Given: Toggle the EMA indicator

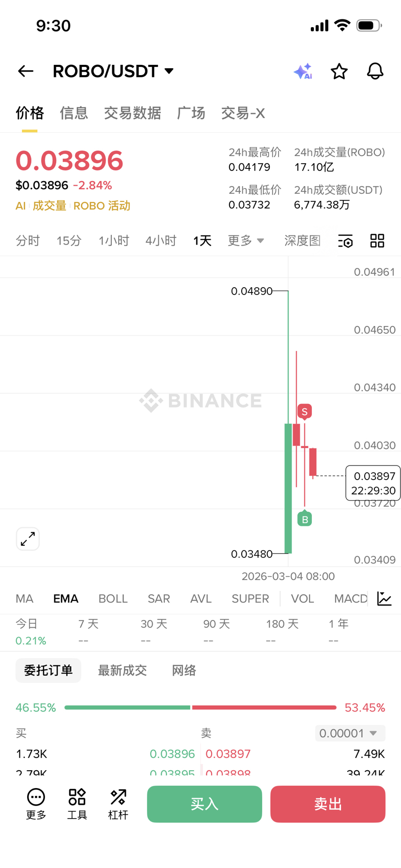Looking at the screenshot, I should click(x=66, y=599).
